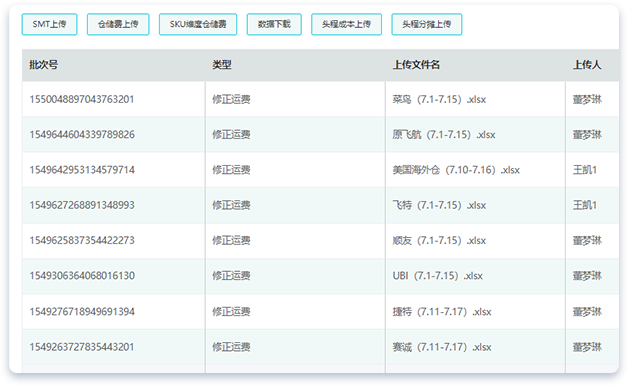Open the 仓储费上传 upload button
Screen dimensions: 628x386
[118, 24]
